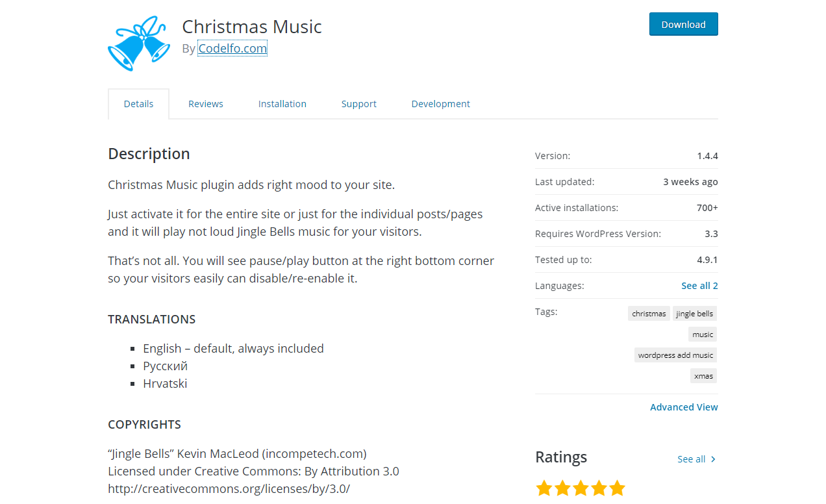Viewport: 826px width, 504px height.
Task: Click See all ratings link
Action: point(691,459)
